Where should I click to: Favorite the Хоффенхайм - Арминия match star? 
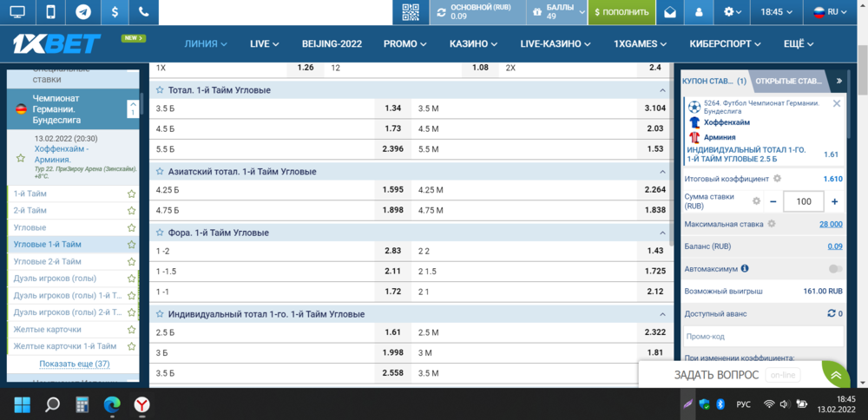pyautogui.click(x=21, y=158)
